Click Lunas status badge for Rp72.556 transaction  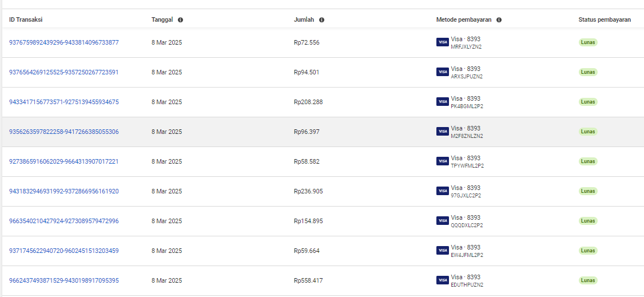tap(588, 42)
